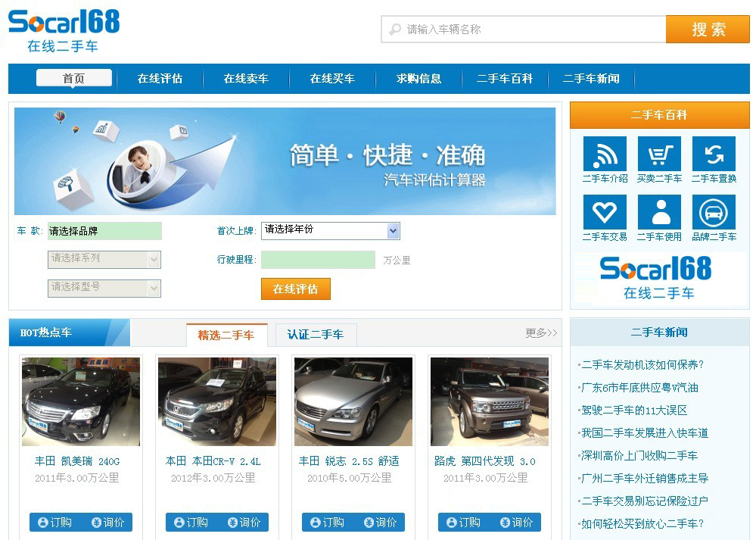Open the 买卖二手车 shopping cart icon

coord(659,154)
